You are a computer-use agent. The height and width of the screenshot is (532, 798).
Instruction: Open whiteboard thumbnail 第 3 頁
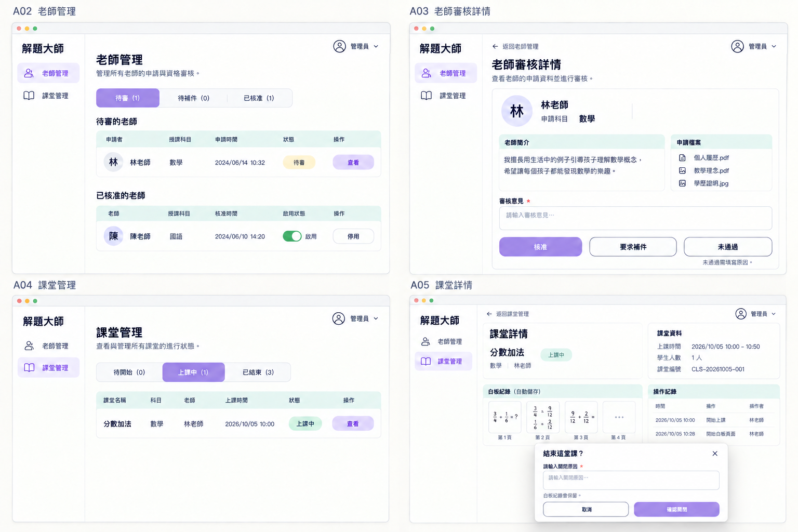point(581,417)
